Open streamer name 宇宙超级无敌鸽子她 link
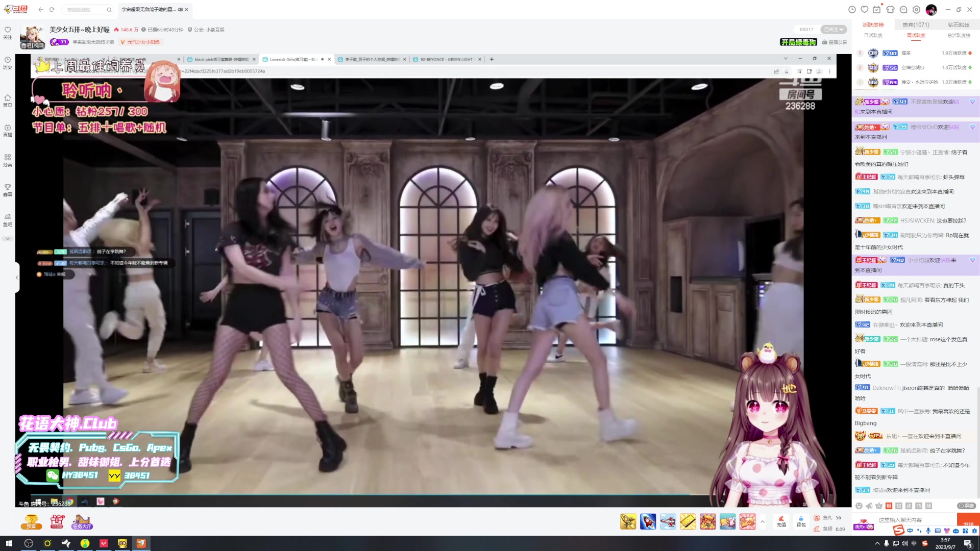 click(93, 42)
